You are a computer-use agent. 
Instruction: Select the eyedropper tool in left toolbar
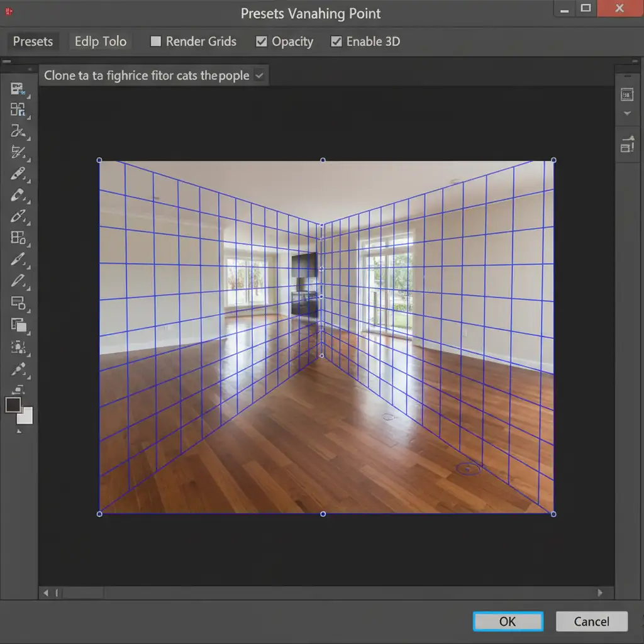tap(18, 369)
